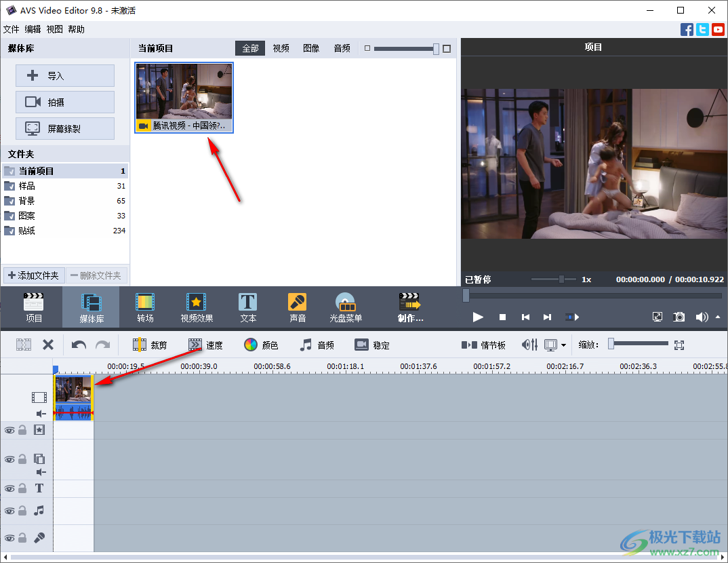
Task: Filter media by 图像 tab
Action: (x=311, y=48)
